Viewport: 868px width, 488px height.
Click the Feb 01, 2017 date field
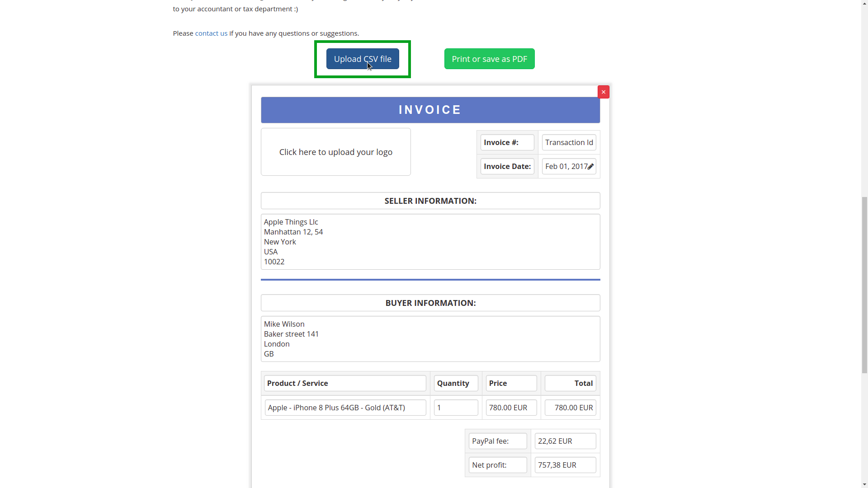564,166
